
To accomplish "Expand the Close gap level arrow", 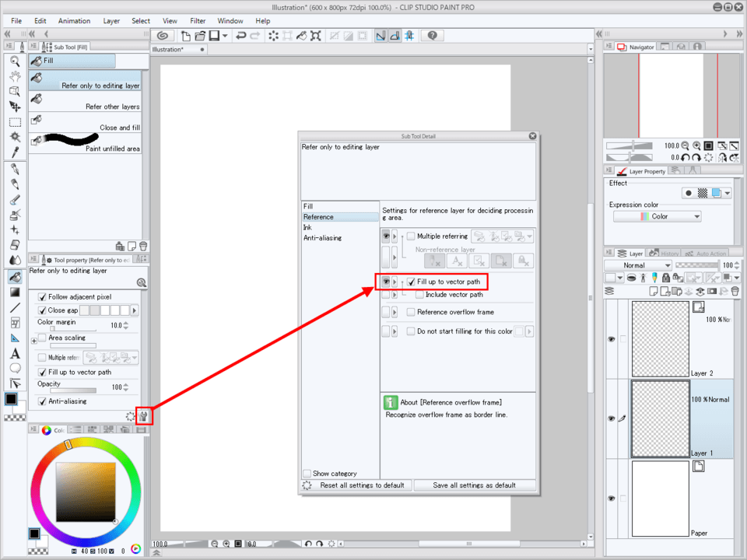I will pyautogui.click(x=135, y=310).
